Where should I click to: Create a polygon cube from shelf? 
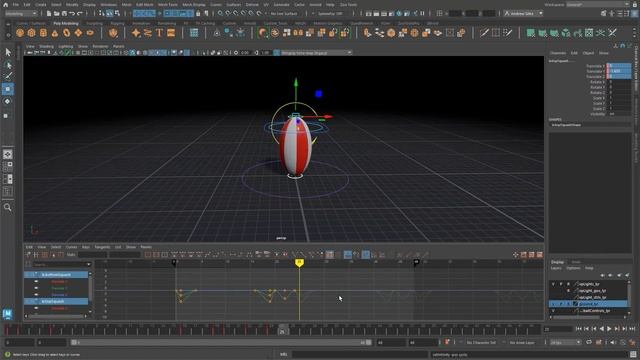31,33
